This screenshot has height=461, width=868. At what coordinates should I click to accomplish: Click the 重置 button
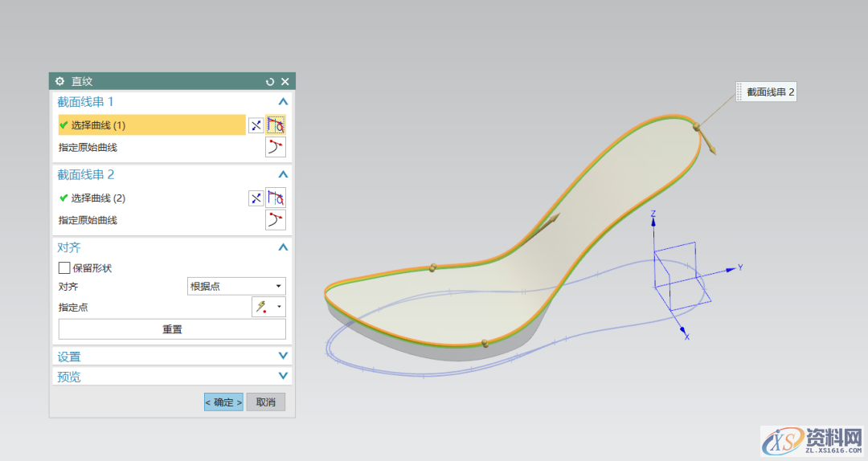click(x=172, y=329)
